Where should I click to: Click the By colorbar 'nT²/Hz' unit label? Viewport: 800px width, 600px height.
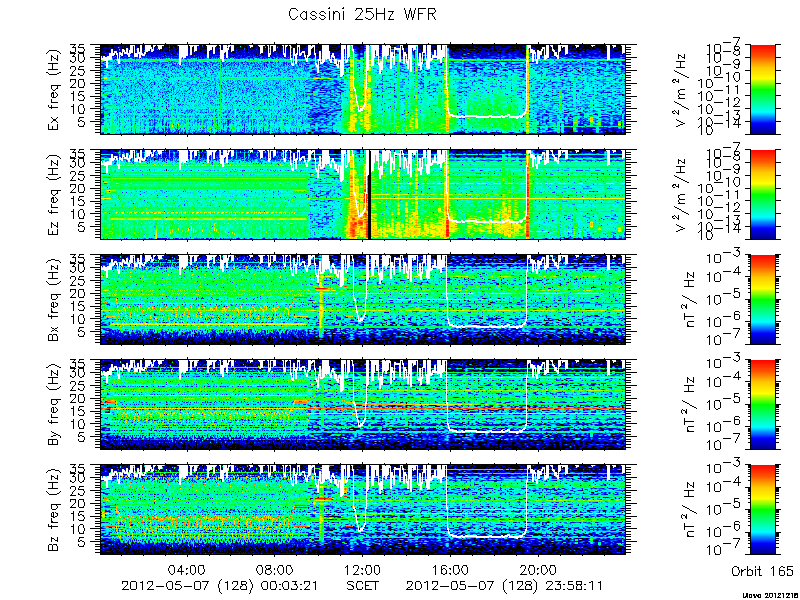pyautogui.click(x=691, y=405)
